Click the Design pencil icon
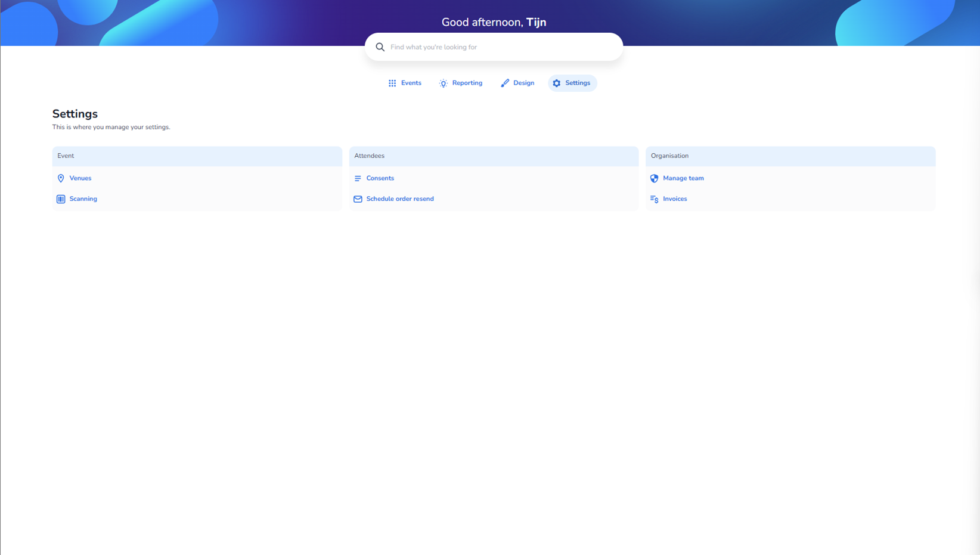 (505, 83)
